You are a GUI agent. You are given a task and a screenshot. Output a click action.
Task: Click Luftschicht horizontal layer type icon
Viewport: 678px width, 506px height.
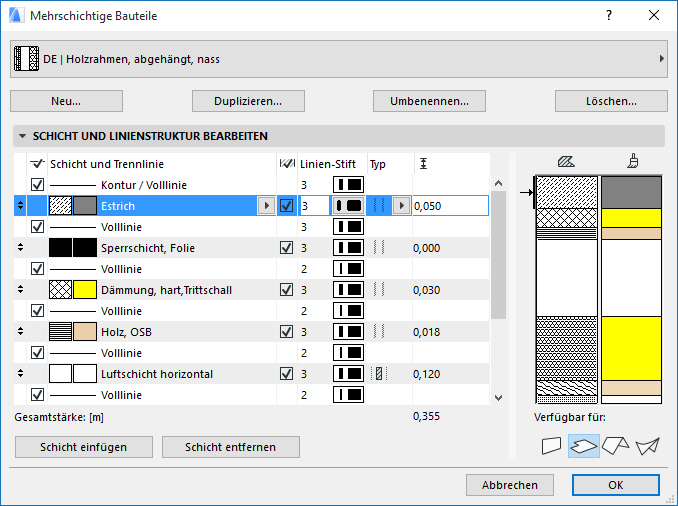[378, 374]
